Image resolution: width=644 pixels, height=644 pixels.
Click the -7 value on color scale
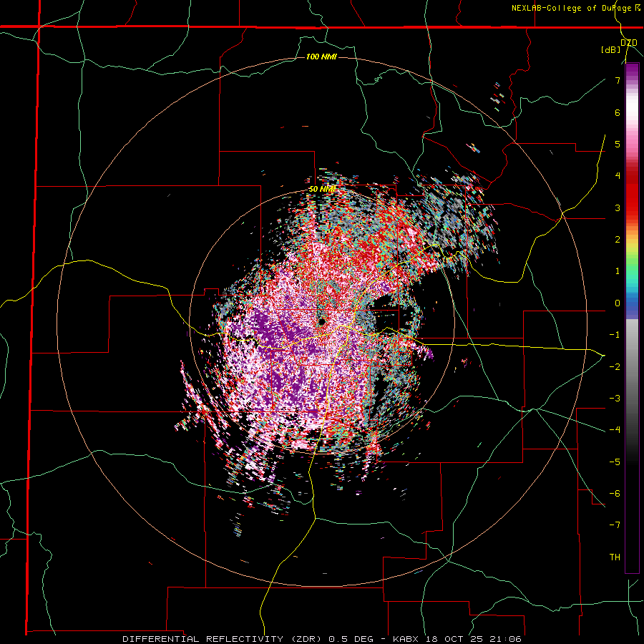[615, 525]
